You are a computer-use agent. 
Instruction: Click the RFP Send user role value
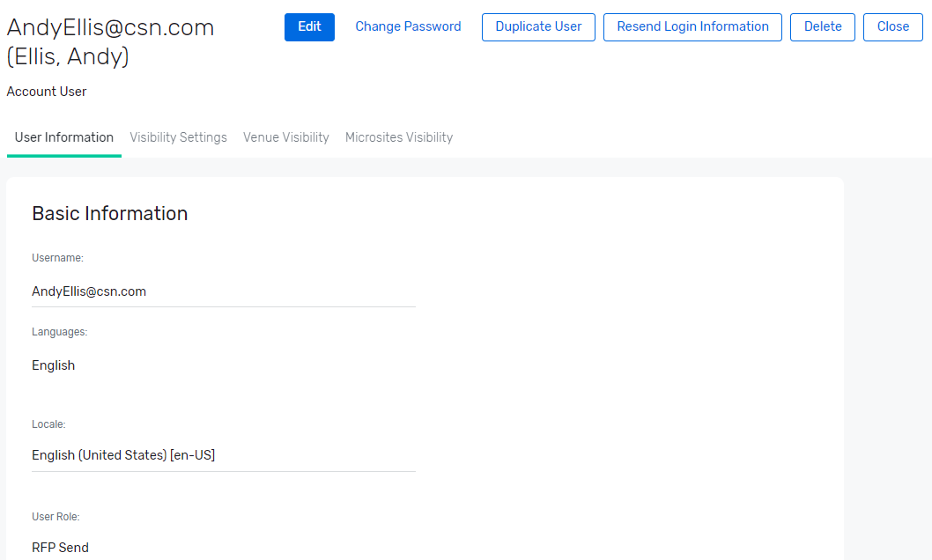[x=60, y=548]
